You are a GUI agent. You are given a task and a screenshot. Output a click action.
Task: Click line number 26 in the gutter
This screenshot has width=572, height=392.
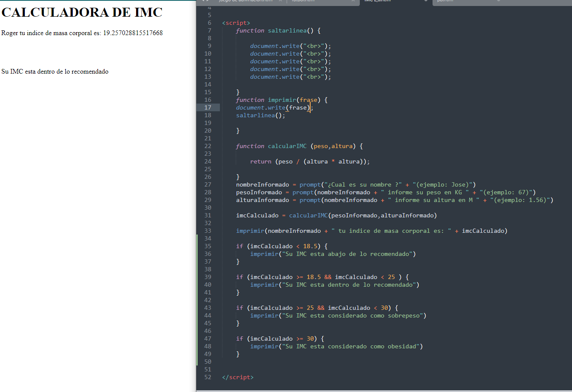[207, 177]
